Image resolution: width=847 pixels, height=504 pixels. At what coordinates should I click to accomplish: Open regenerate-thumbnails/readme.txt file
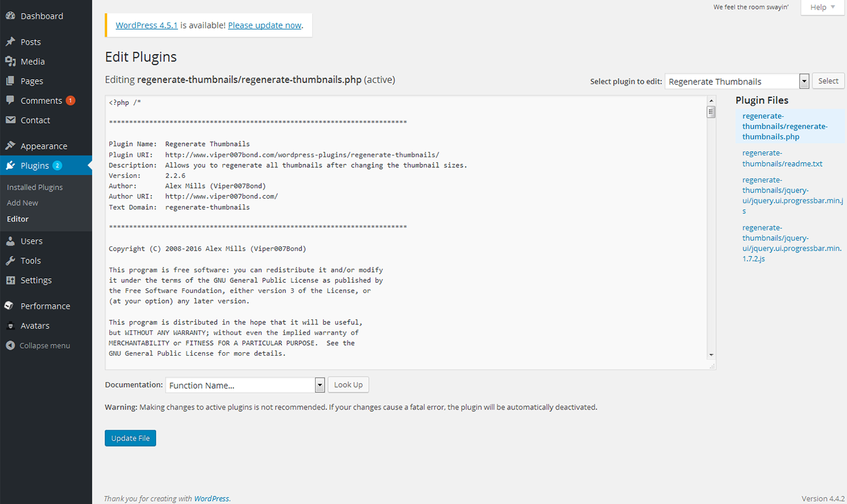782,158
